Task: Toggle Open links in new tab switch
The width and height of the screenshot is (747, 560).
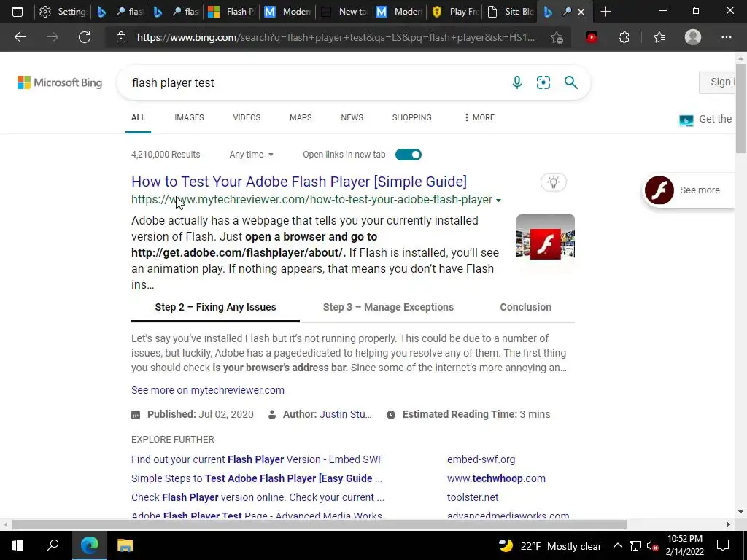Action: coord(409,155)
